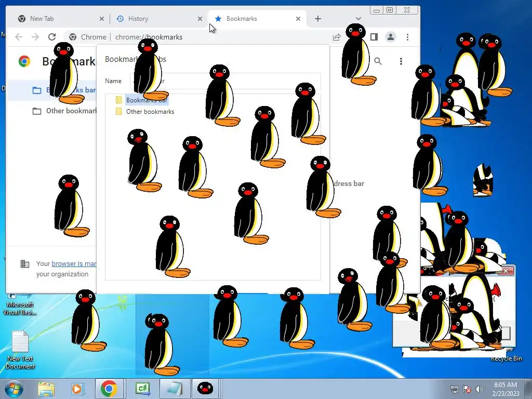Click the penguin app taskbar icon
Screen dimensions: 532x399
point(205,389)
